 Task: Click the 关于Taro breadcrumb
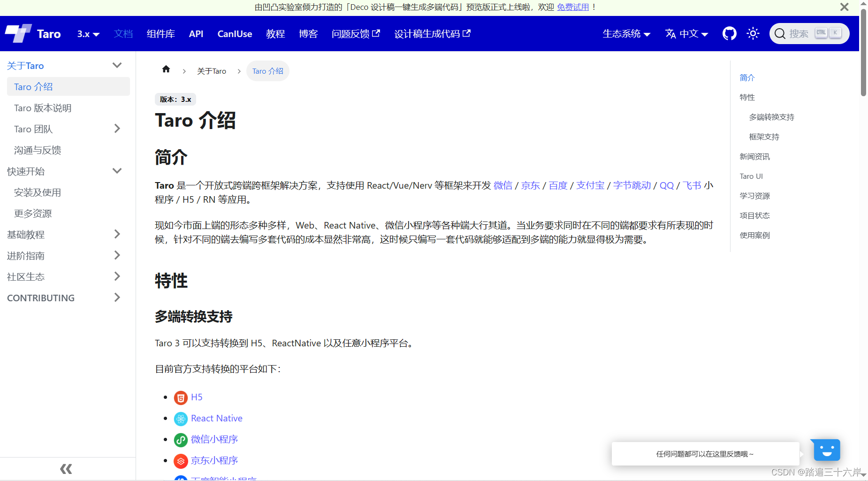[x=212, y=71]
